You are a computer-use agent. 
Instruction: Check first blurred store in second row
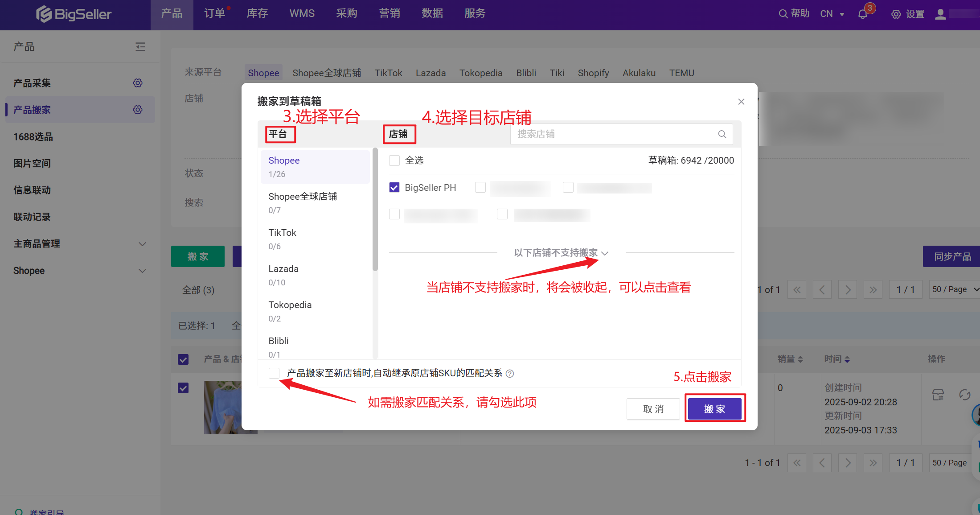[394, 214]
